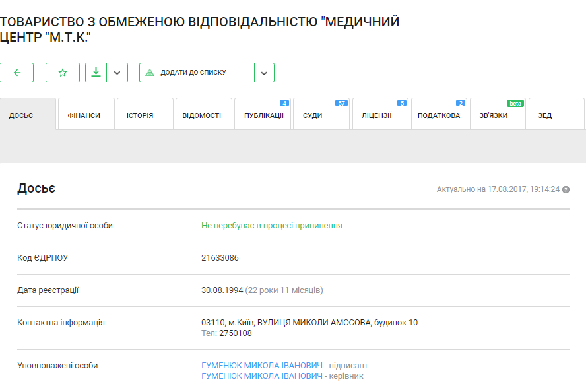Click the ЄДРПОУ code 21633086

(220, 258)
